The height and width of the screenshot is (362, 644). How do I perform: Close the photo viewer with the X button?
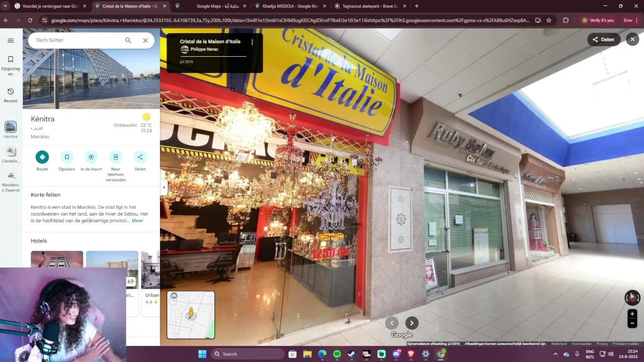[632, 39]
